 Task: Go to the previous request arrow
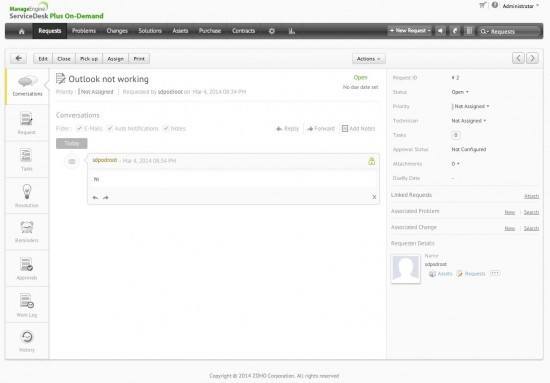pyautogui.click(x=518, y=58)
